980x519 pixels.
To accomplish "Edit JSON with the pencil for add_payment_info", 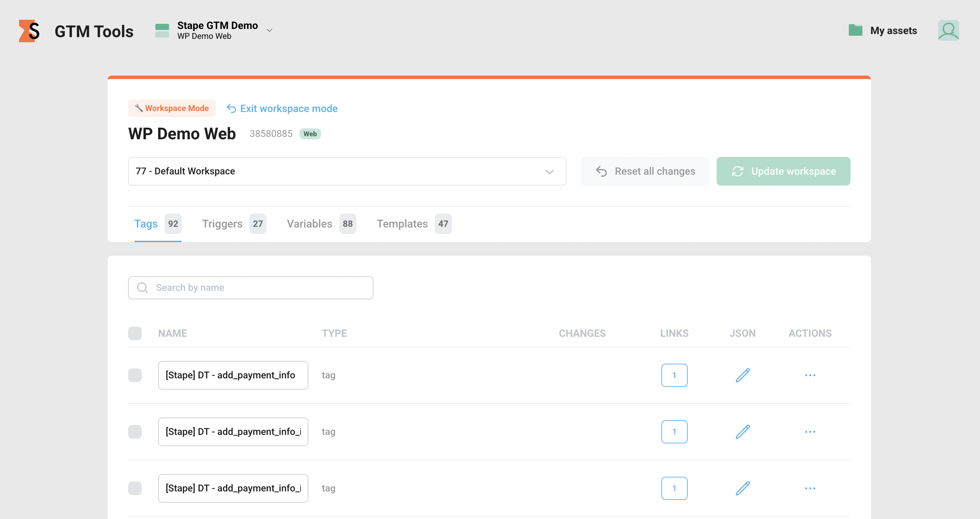I will point(742,375).
